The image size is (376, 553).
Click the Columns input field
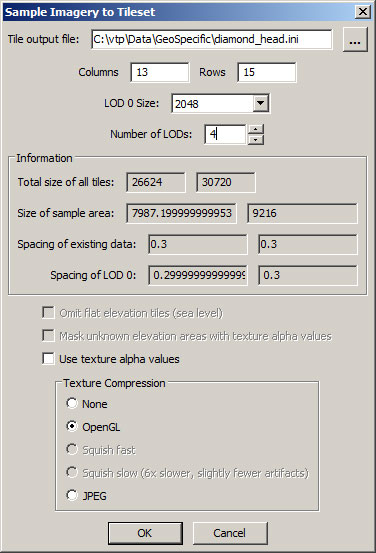point(159,72)
